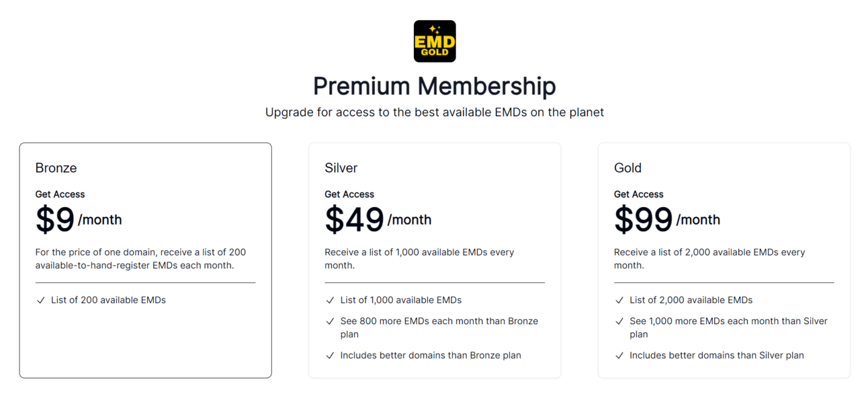
Task: Click Get Access label in Gold card
Action: [x=639, y=194]
